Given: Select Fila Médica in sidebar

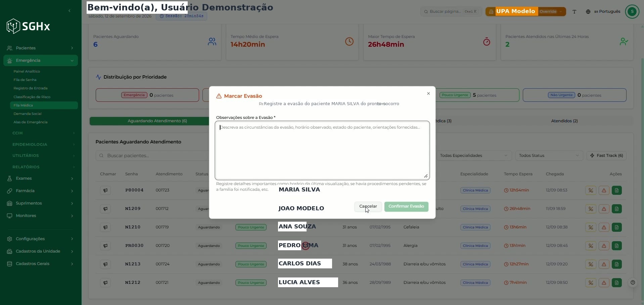Looking at the screenshot, I should click(44, 105).
